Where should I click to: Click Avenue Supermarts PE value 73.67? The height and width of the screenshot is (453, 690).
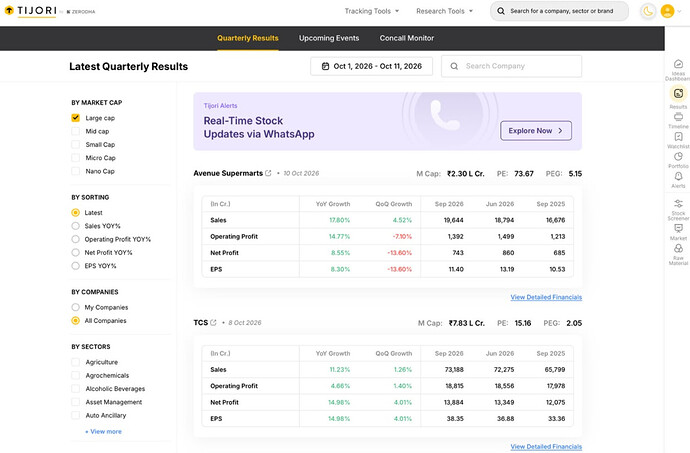pyautogui.click(x=524, y=173)
